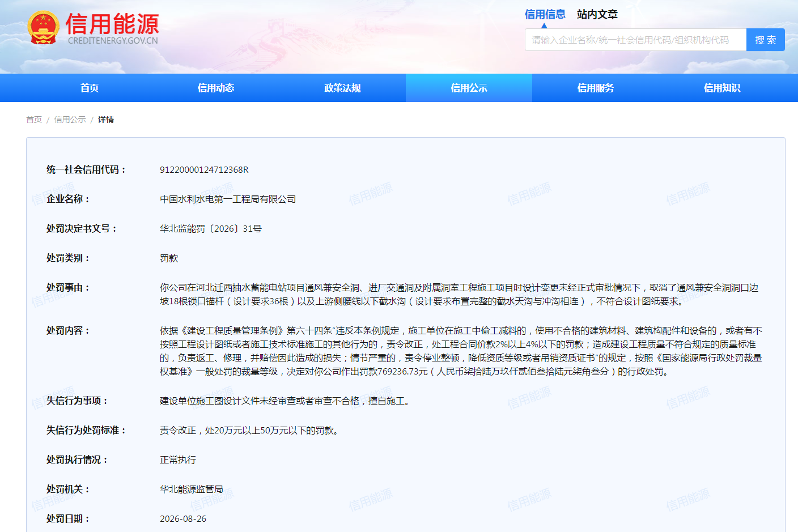798x532 pixels.
Task: Click the 搜索 search button
Action: coord(766,40)
